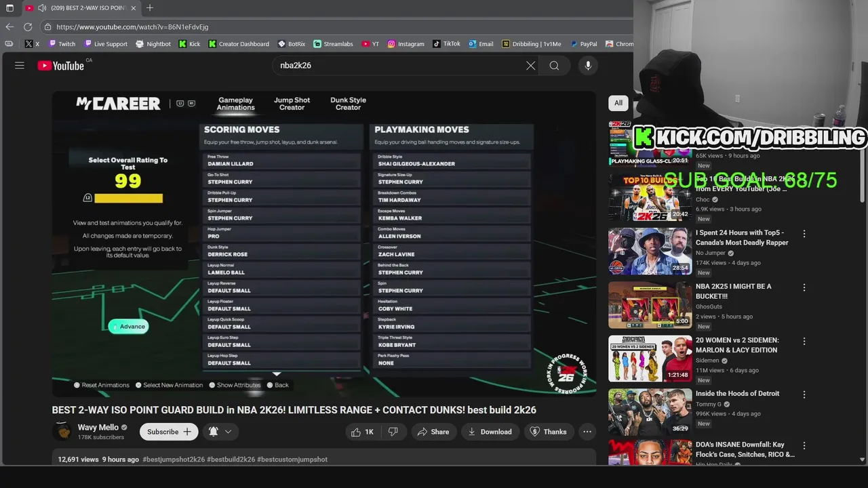Open the Live Support bookmark
Screen dimensions: 868x488
click(x=106, y=44)
